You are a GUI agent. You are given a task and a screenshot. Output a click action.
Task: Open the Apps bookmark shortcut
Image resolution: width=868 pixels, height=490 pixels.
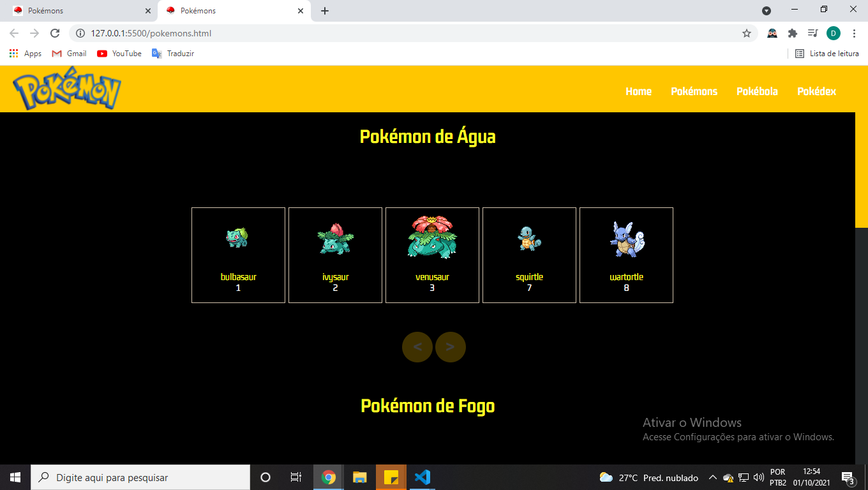tap(26, 54)
